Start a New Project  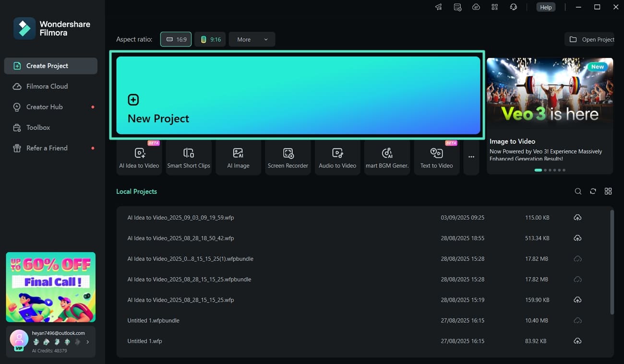tap(298, 95)
